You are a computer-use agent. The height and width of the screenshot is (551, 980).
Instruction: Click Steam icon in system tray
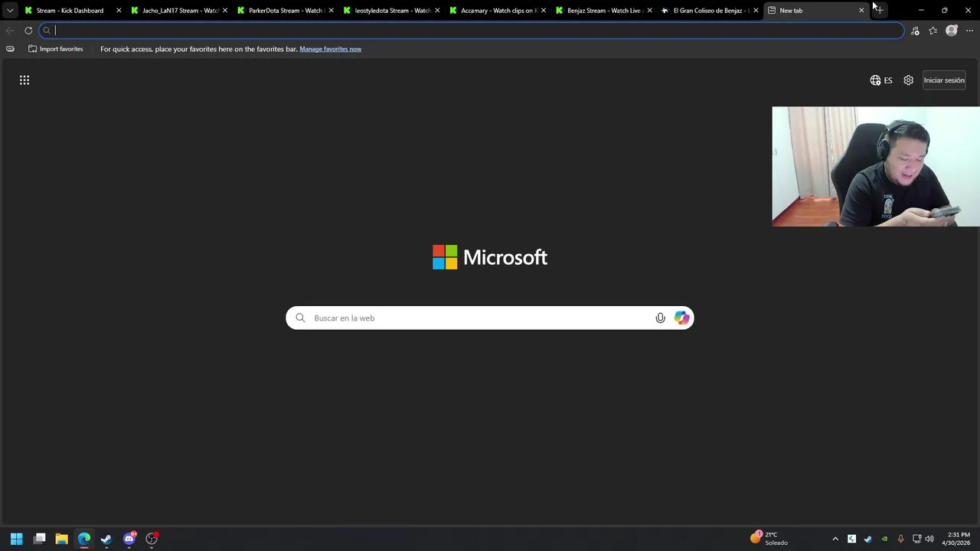(x=867, y=539)
